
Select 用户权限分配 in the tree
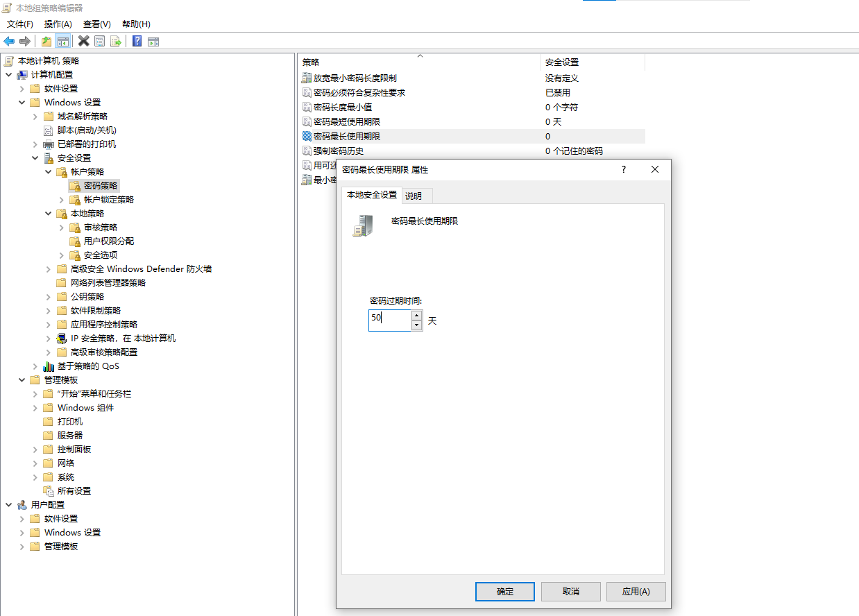(109, 241)
